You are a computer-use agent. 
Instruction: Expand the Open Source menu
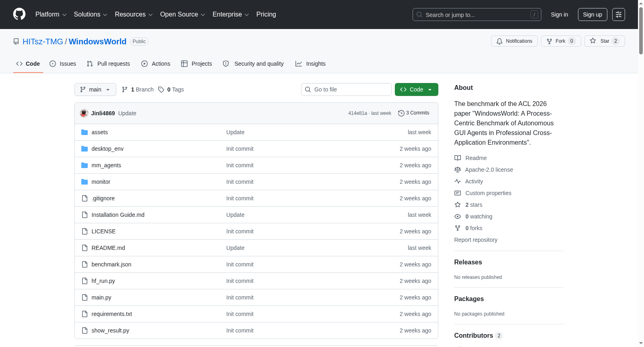(x=183, y=15)
